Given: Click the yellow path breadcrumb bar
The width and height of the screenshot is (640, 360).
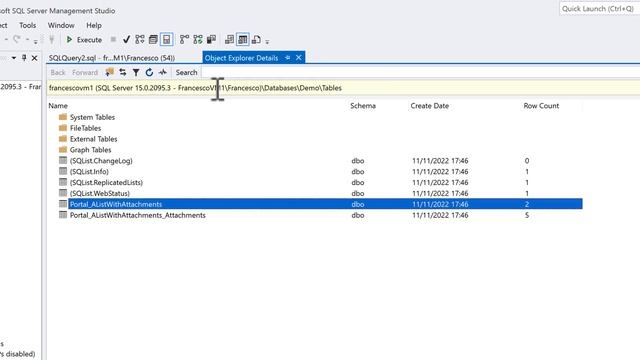Looking at the screenshot, I should pyautogui.click(x=343, y=88).
